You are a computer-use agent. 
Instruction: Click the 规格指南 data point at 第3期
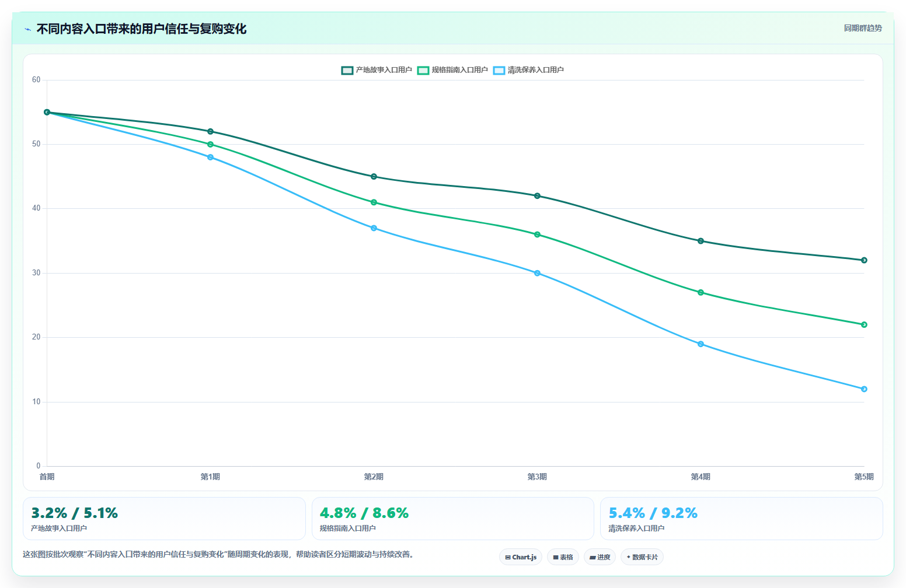coord(537,235)
